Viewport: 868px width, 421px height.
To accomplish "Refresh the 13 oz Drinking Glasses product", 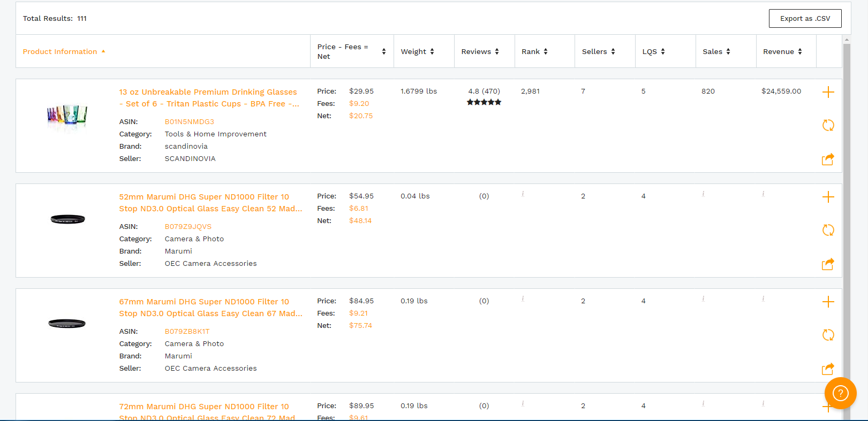I will 828,125.
